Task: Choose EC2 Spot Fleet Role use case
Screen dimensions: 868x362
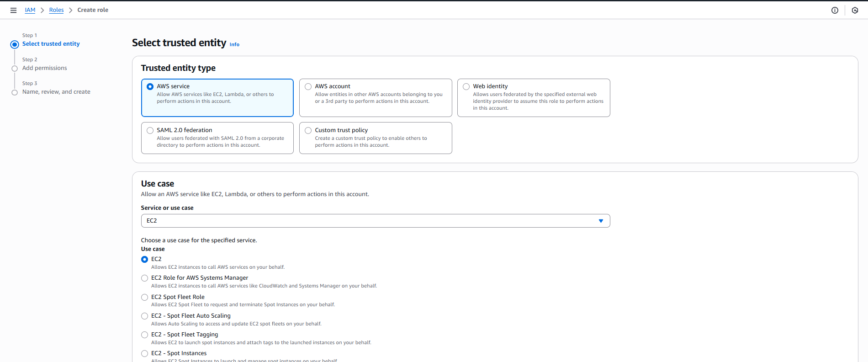Action: pyautogui.click(x=145, y=297)
